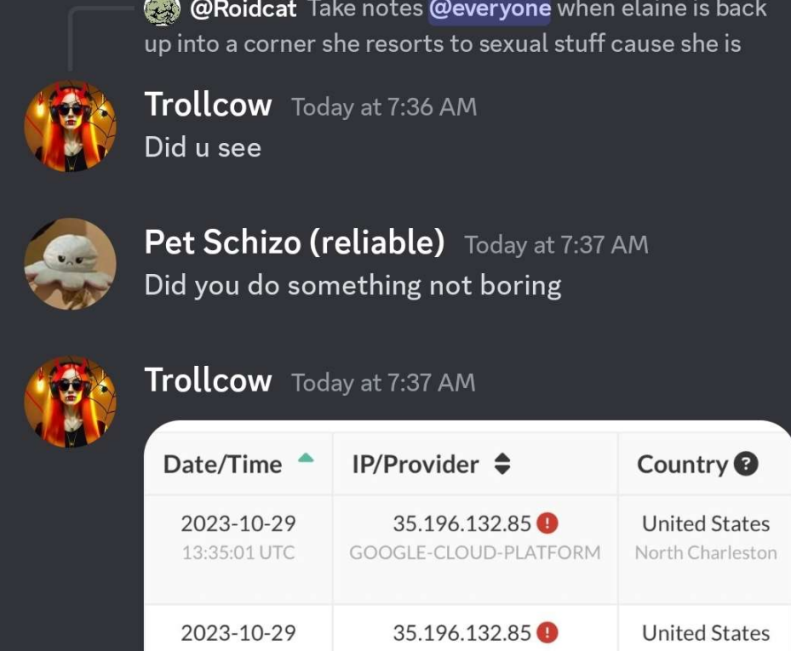Screen dimensions: 791x651
Task: Open the Trollcow username above "Did u see"
Action: (x=208, y=104)
